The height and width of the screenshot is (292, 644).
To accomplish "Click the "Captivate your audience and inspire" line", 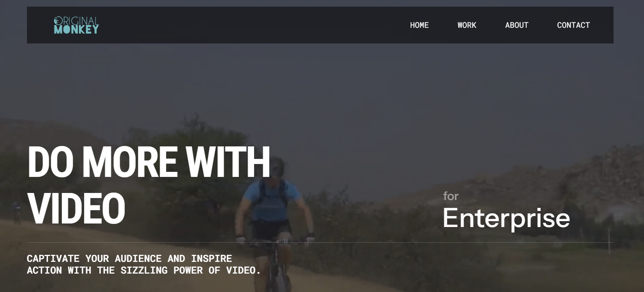I will pyautogui.click(x=129, y=258).
